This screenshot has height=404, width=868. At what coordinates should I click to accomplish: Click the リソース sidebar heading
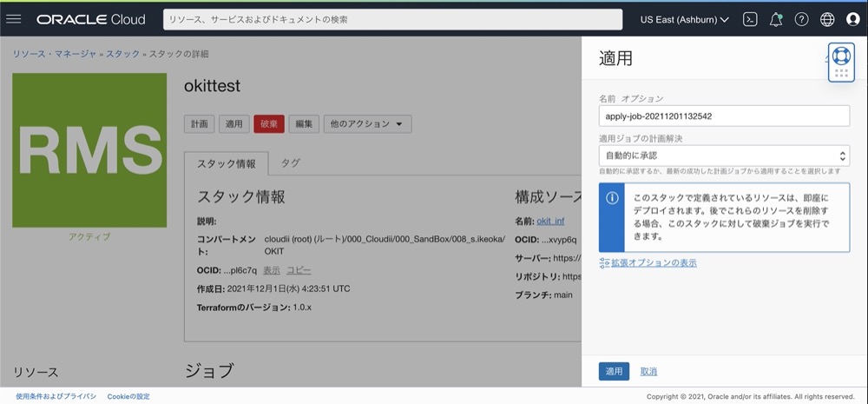36,373
